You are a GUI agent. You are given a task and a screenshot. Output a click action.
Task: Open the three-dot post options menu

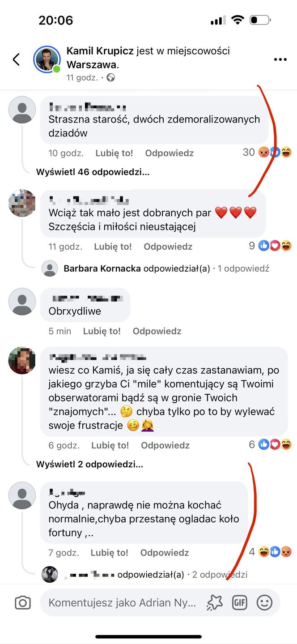coord(280,59)
